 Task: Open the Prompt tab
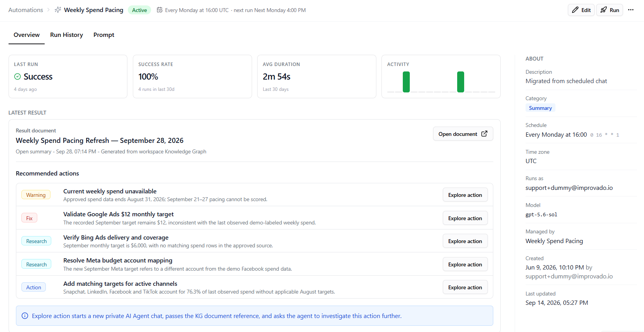tap(104, 35)
